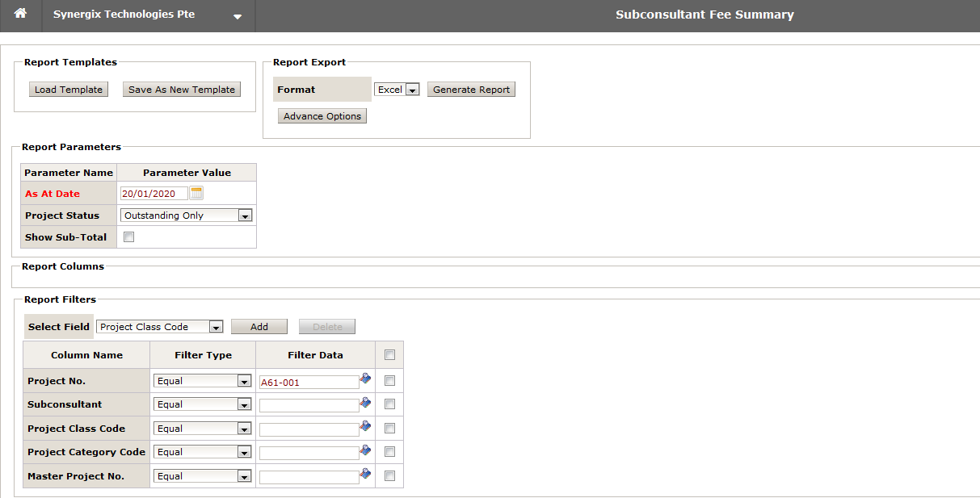Open lookup icon for Project Class Code
The width and height of the screenshot is (980, 498).
coord(365,426)
